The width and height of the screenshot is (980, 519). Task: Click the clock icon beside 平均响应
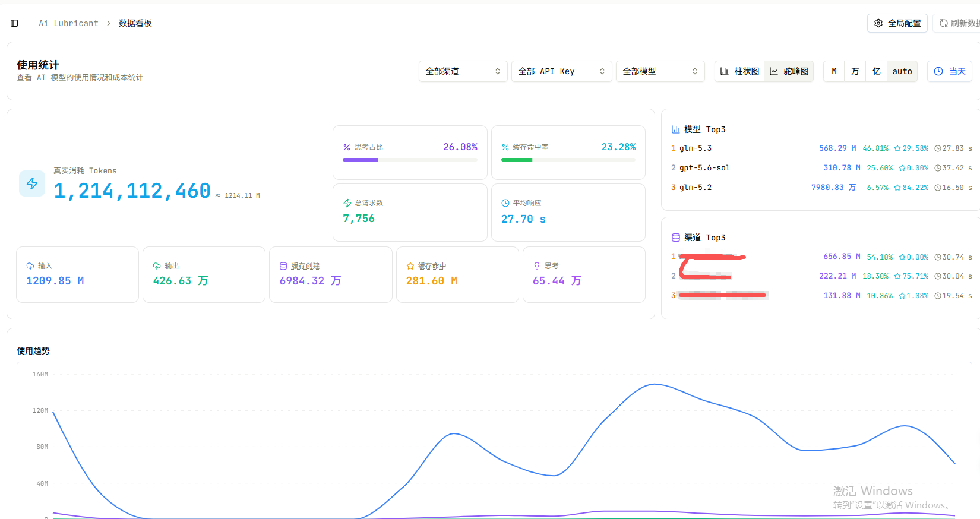(x=505, y=203)
